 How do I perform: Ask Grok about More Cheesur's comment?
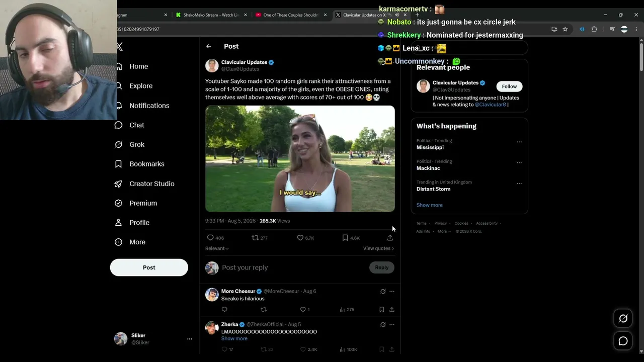[383, 292]
